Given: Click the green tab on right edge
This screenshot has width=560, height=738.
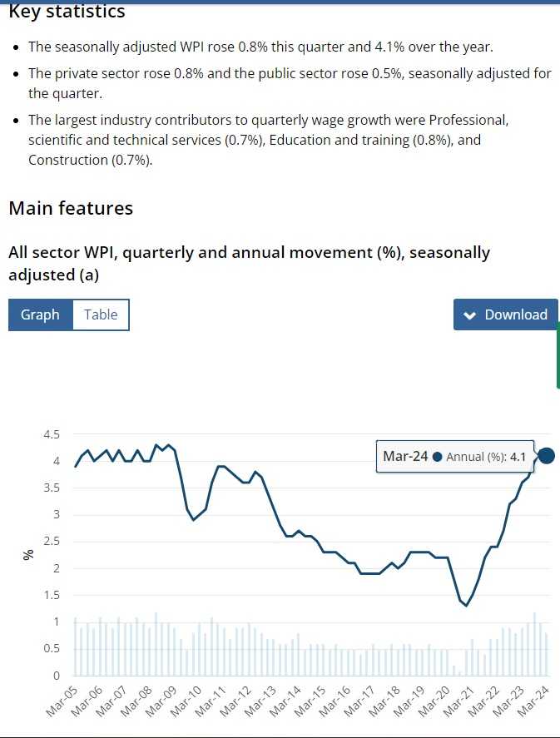Looking at the screenshot, I should pyautogui.click(x=558, y=358).
